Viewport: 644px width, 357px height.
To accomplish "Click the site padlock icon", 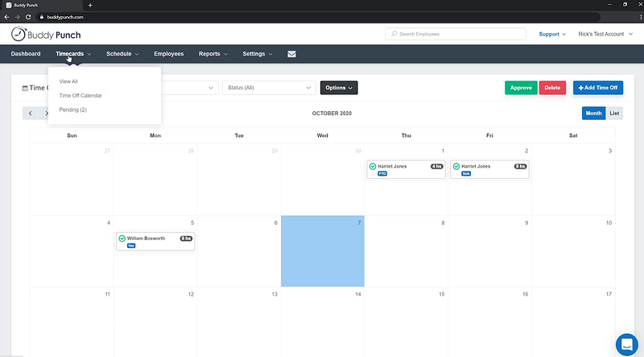I will click(42, 17).
